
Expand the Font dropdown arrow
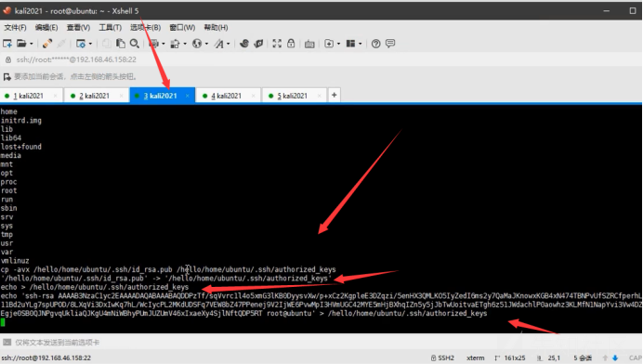click(x=228, y=44)
